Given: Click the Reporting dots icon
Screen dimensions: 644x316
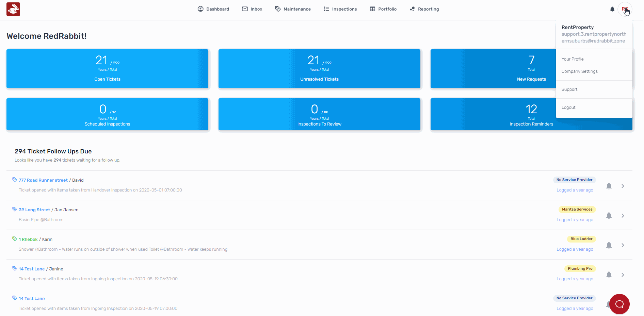Looking at the screenshot, I should coord(412,9).
